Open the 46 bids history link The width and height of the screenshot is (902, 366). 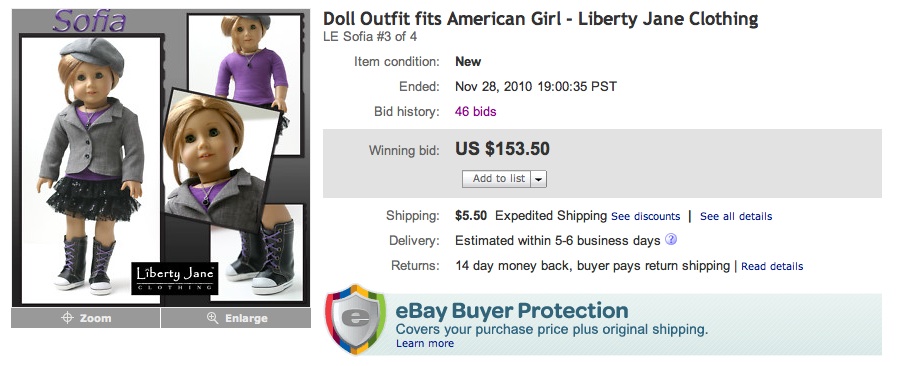pos(476,112)
